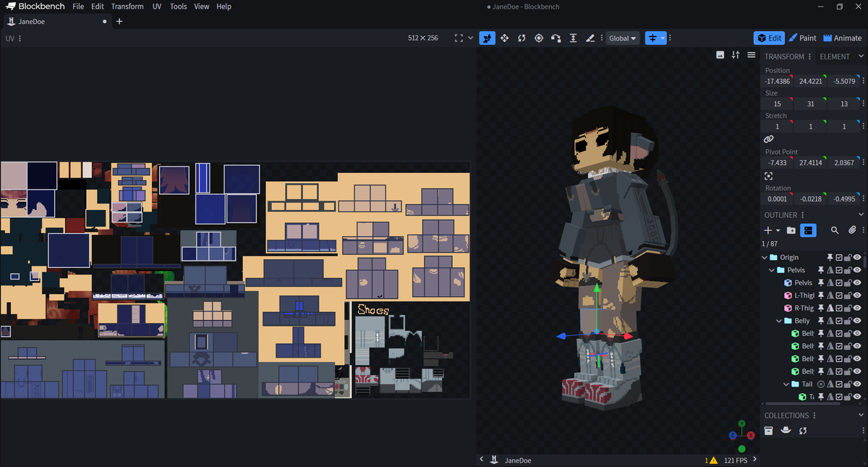Click the transform pivot mode button
The image size is (868, 467).
[655, 38]
